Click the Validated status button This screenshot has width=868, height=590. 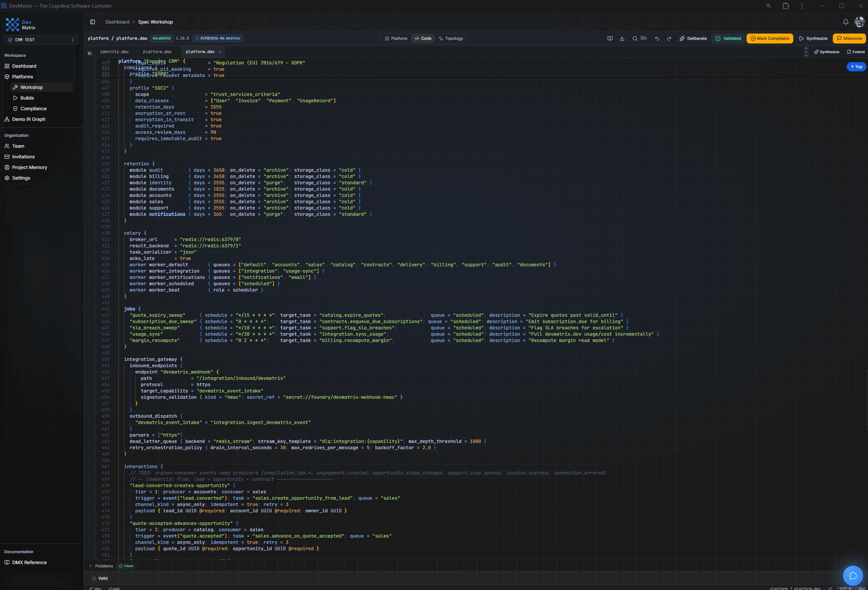click(728, 39)
